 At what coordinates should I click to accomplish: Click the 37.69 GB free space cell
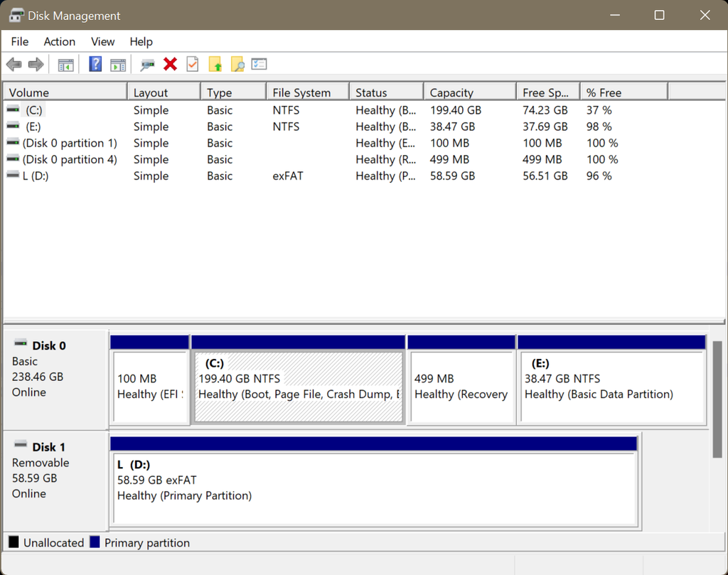click(545, 127)
